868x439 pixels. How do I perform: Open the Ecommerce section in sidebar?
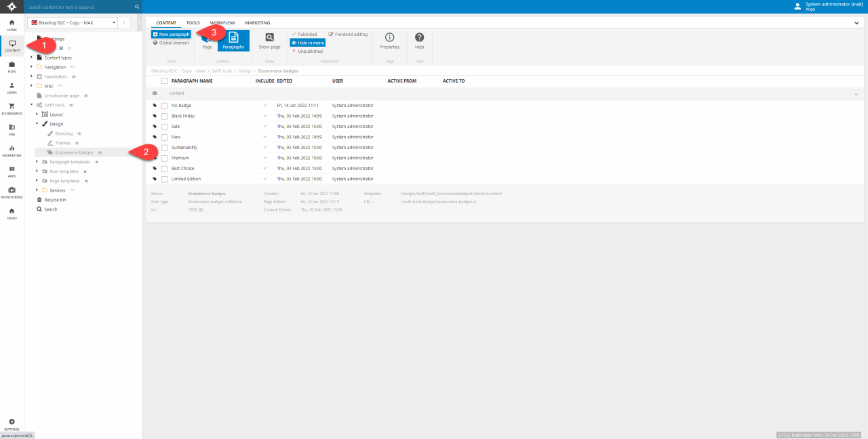(x=12, y=108)
